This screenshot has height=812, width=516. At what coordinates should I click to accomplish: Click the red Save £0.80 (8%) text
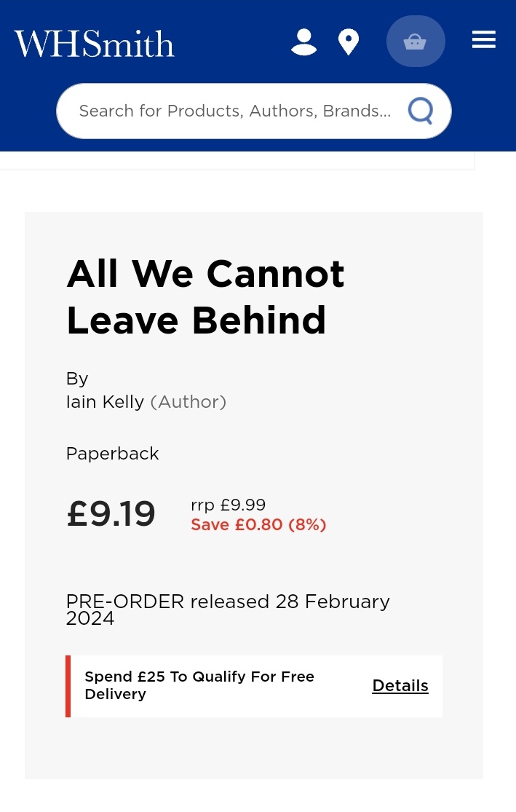point(258,524)
